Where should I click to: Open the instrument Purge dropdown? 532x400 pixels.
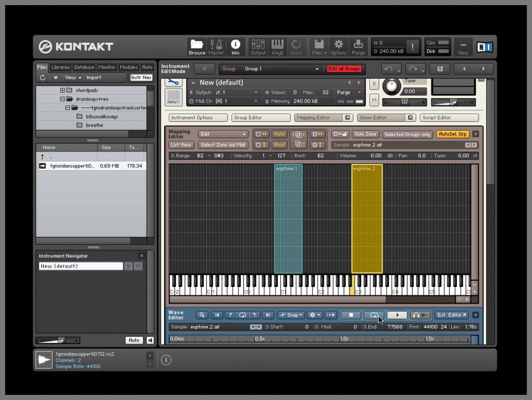(x=349, y=92)
